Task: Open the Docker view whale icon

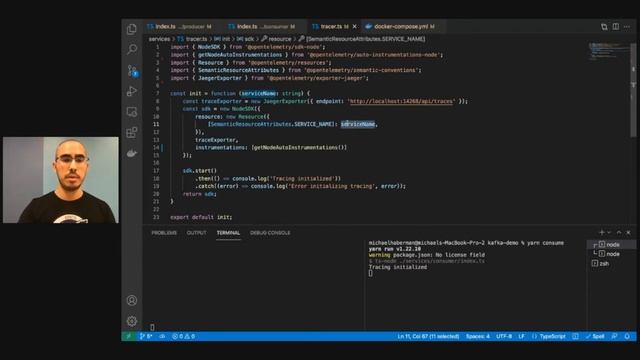Action: pyautogui.click(x=131, y=153)
